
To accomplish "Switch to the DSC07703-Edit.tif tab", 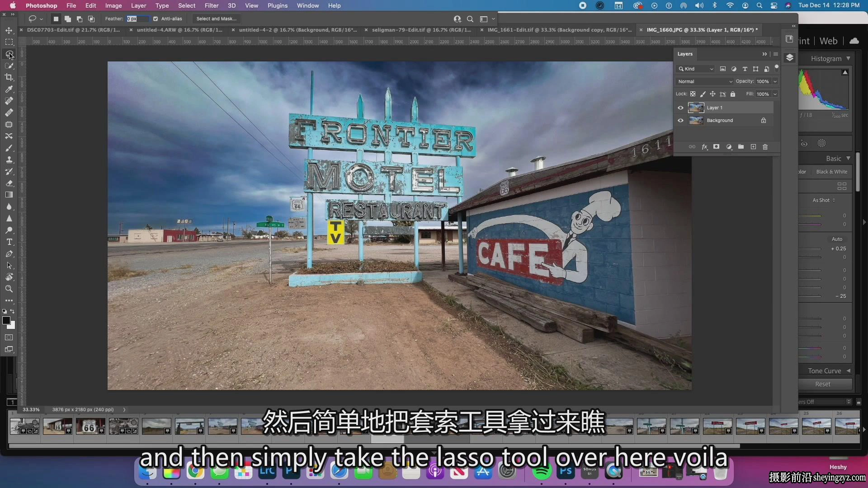I will (x=73, y=30).
